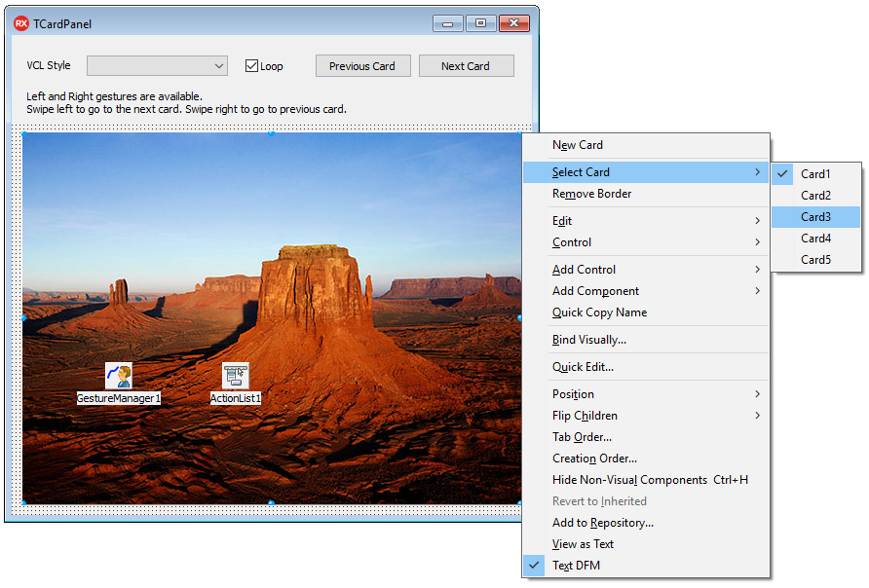Click the GestureManager1 component icon
869x588 pixels.
118,376
